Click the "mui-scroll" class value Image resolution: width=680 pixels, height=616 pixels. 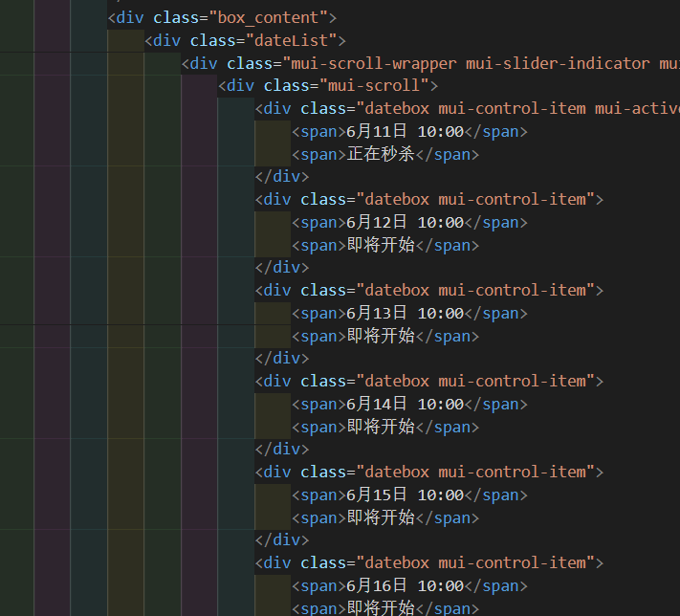point(374,86)
